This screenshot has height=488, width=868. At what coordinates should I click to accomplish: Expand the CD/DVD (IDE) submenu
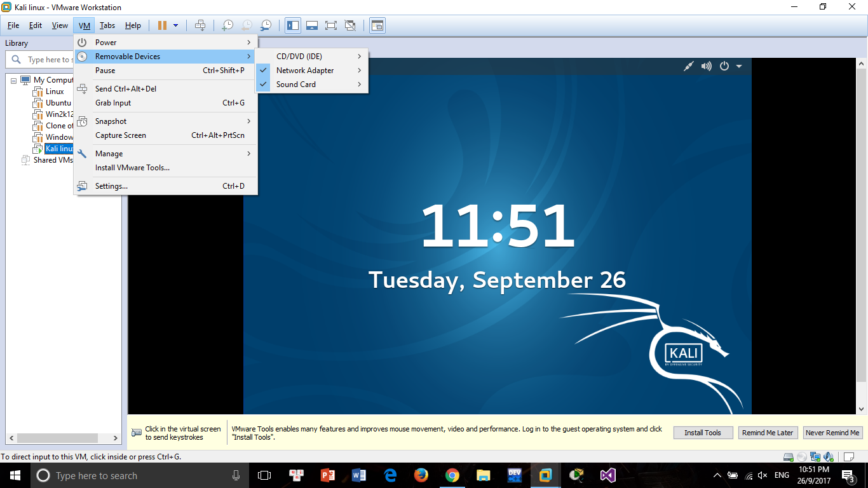(311, 57)
